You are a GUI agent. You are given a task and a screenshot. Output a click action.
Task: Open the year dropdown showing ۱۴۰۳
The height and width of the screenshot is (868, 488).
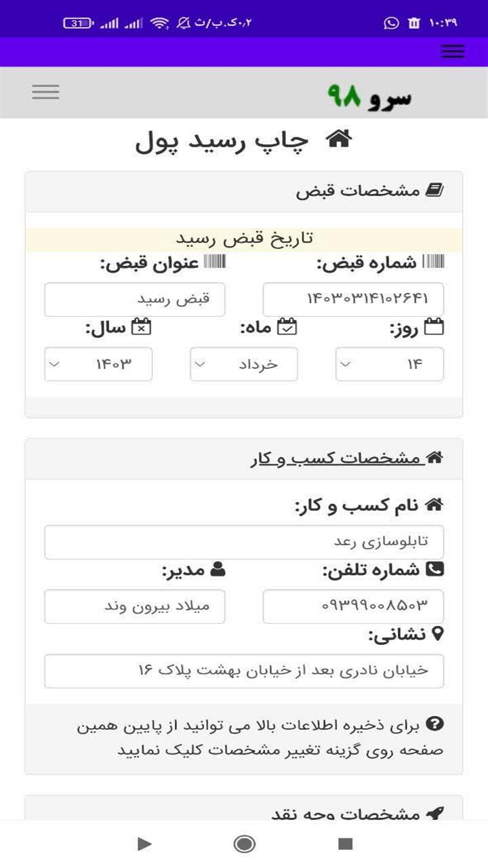(x=99, y=363)
